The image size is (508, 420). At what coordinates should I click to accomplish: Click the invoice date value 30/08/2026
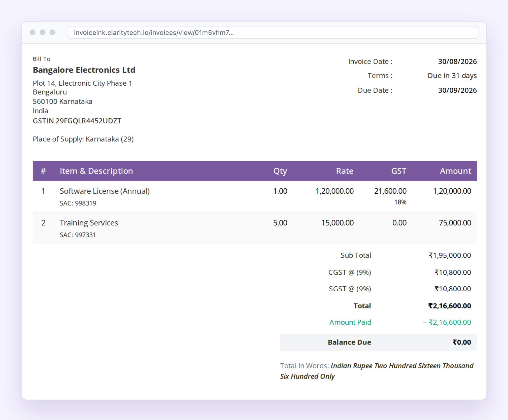[457, 62]
